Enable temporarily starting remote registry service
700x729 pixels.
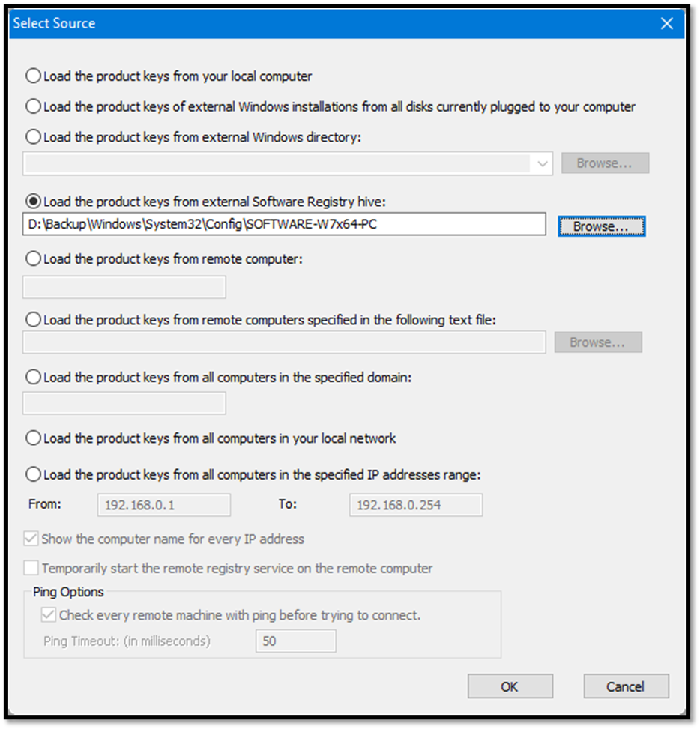pos(31,568)
